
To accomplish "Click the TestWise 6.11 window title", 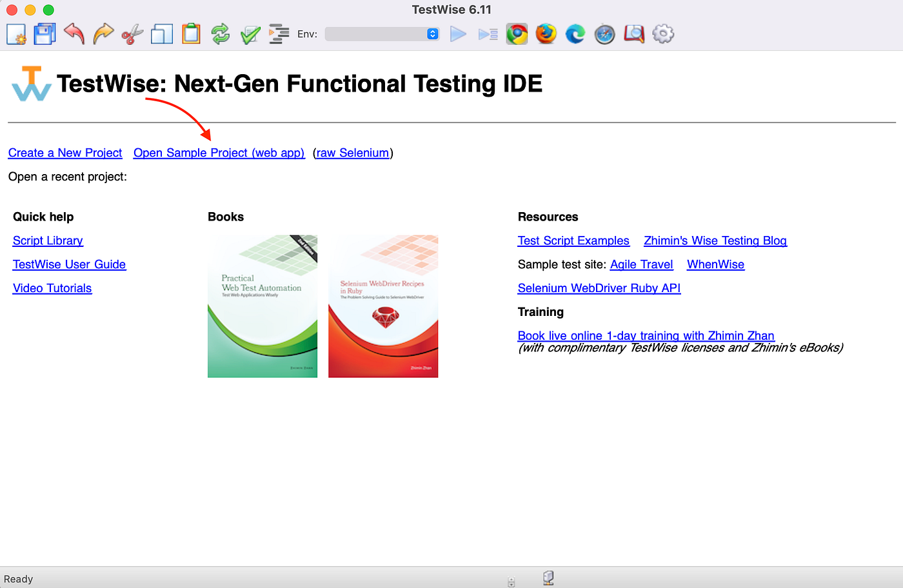I will [451, 10].
